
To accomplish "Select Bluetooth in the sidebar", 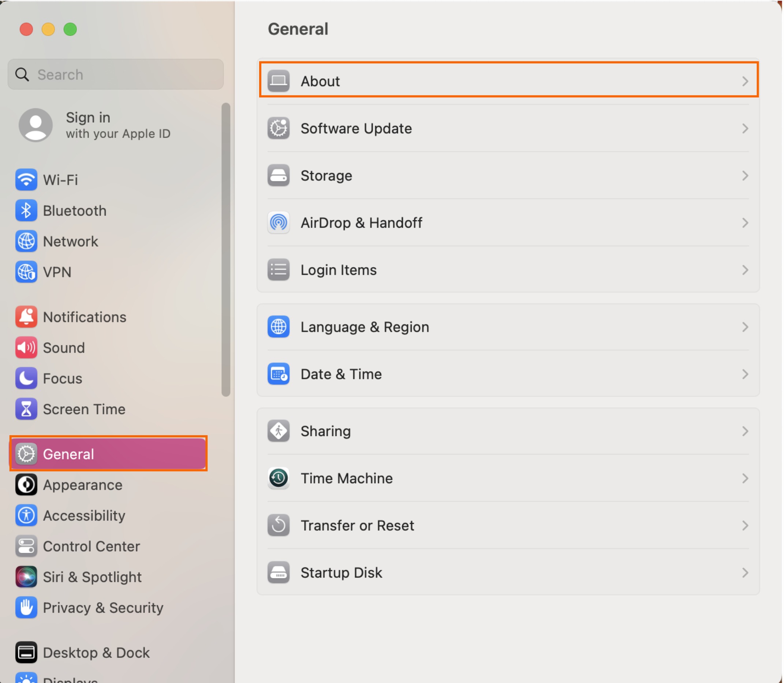I will click(75, 211).
